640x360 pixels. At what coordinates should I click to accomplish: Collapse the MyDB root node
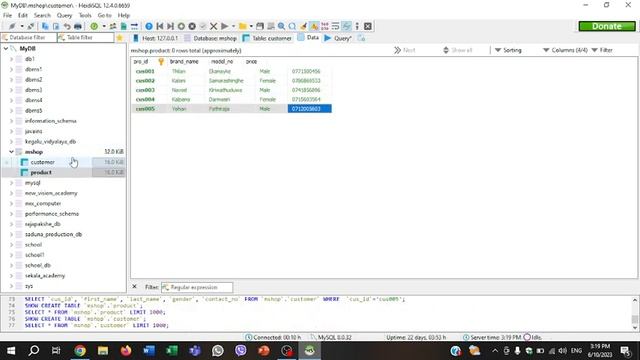(x=6, y=48)
